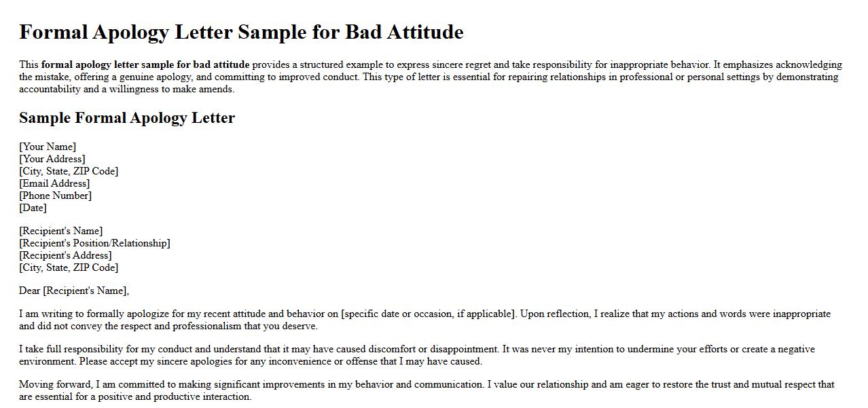The height and width of the screenshot is (408, 868).
Task: Click the main heading 'Formal Apology Letter Sample for Bad Attitude'
Action: click(x=241, y=32)
